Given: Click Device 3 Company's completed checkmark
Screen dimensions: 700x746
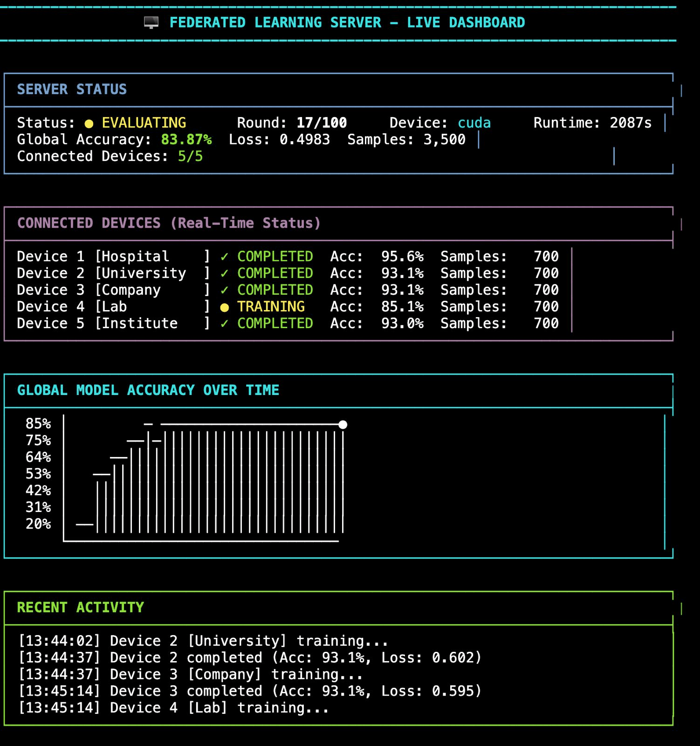Looking at the screenshot, I should click(x=225, y=290).
